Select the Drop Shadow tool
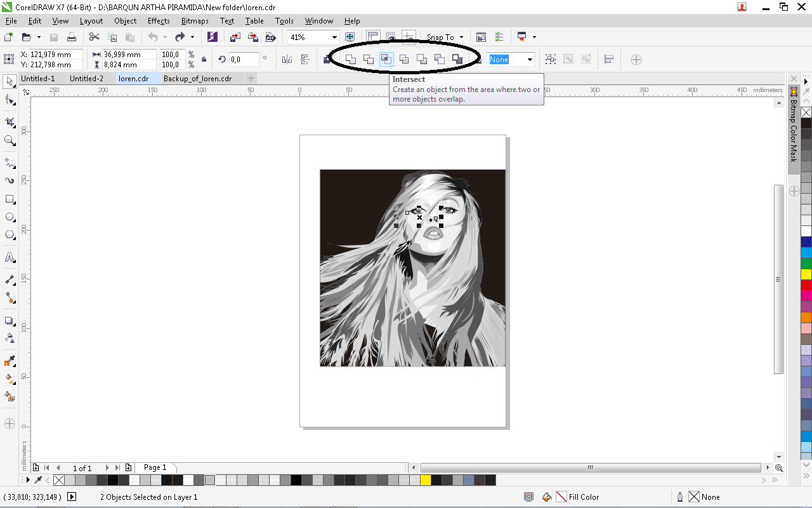Viewport: 812px width, 508px height. coord(10,321)
